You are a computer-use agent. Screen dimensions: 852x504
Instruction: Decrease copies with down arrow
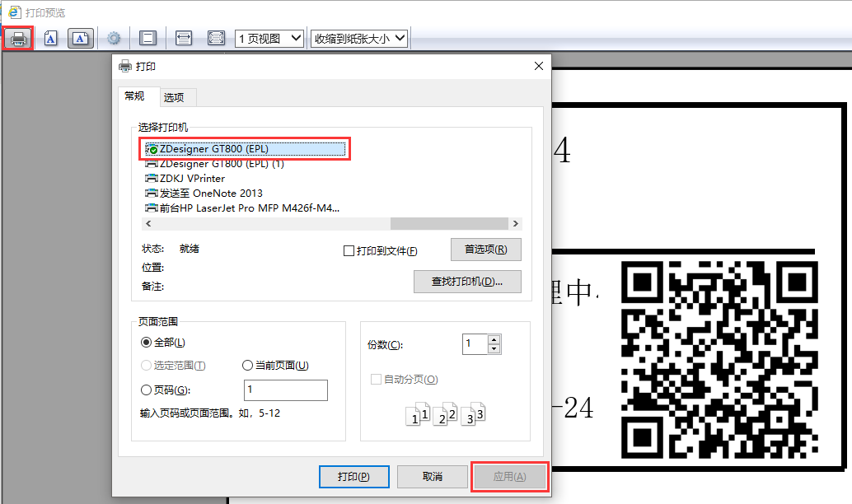point(494,348)
